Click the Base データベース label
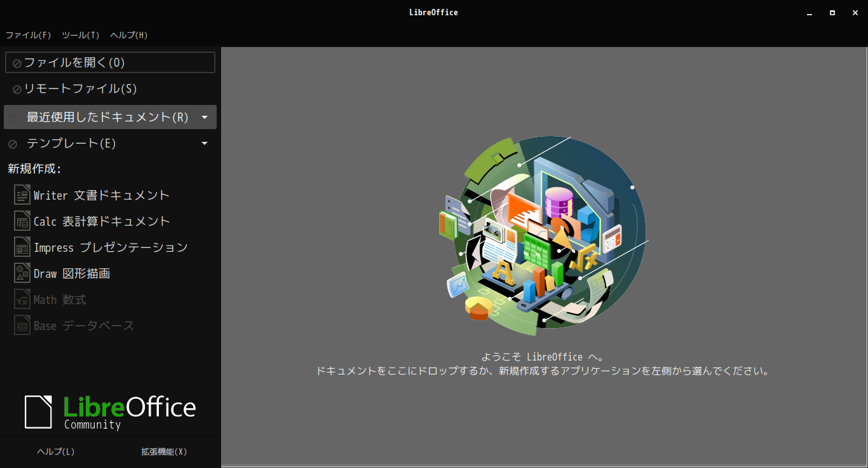The height and width of the screenshot is (468, 868). pyautogui.click(x=84, y=326)
